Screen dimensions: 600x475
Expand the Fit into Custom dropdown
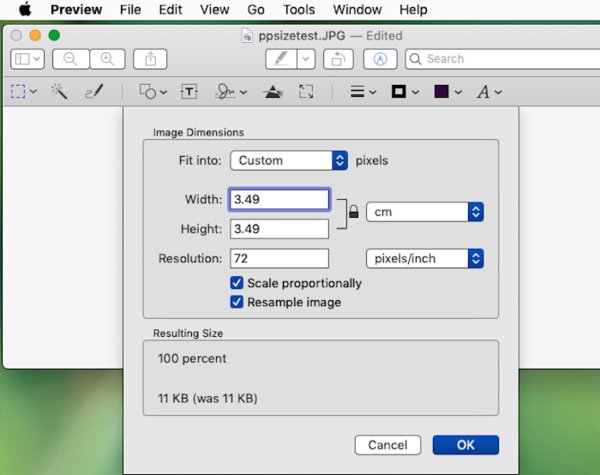tap(289, 160)
